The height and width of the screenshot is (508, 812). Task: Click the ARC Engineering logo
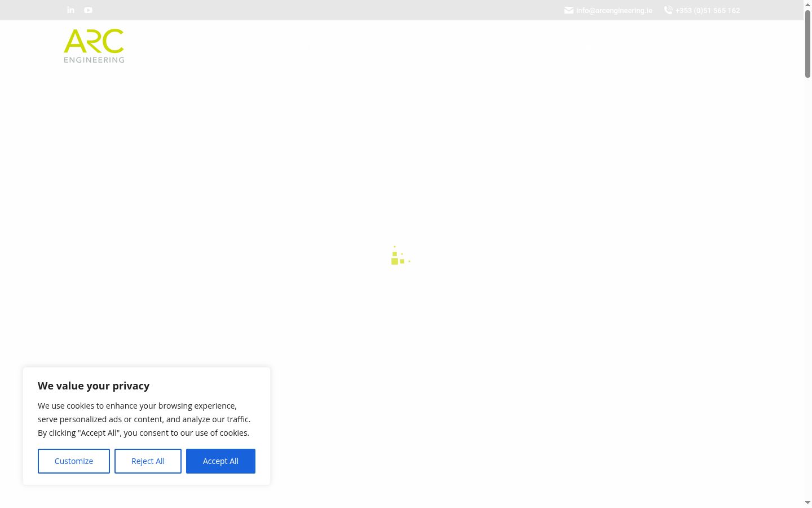94,46
